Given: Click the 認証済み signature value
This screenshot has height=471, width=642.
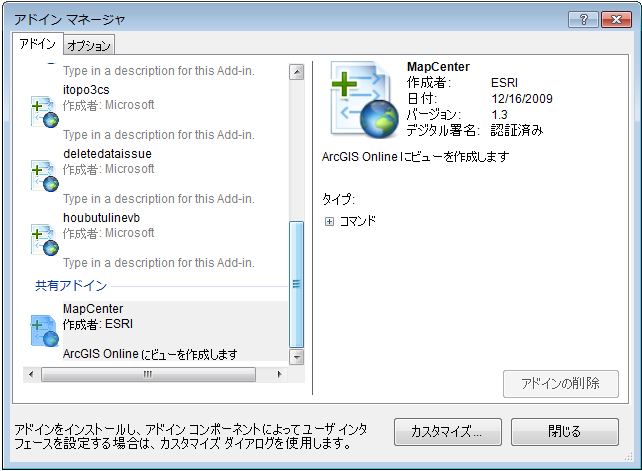Looking at the screenshot, I should click(517, 131).
